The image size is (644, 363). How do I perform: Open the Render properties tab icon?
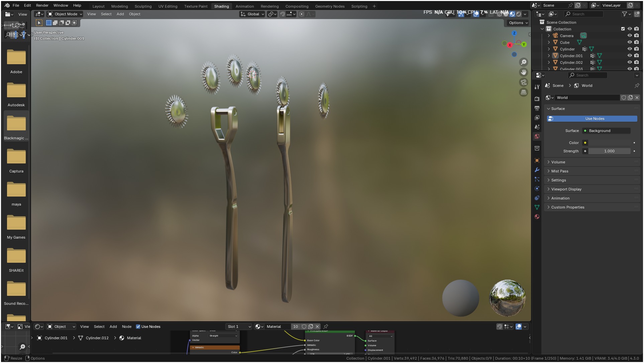point(537,99)
